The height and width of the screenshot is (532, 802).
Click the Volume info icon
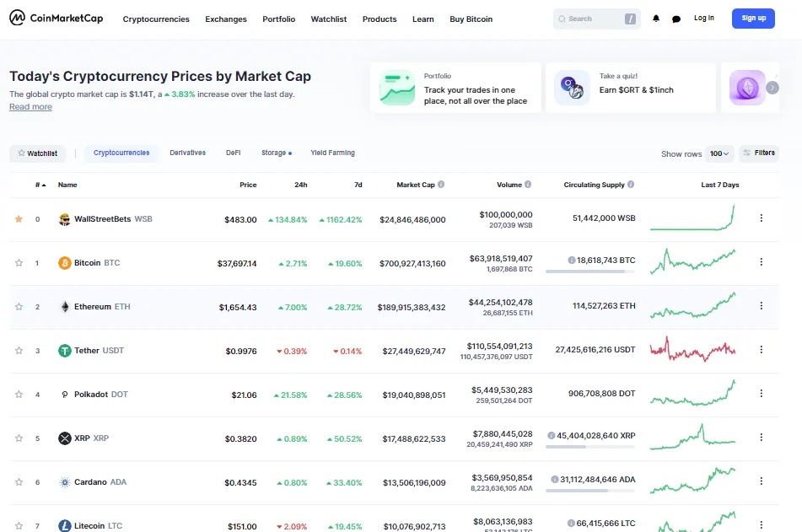coord(528,184)
